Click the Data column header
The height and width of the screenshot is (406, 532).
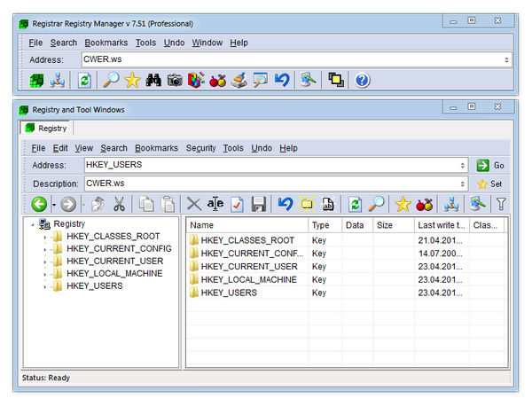coord(357,225)
